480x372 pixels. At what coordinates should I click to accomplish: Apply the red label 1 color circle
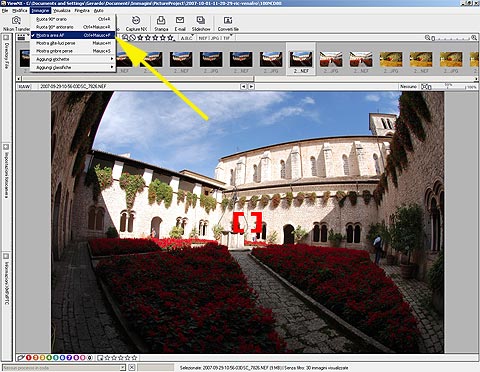tap(29, 358)
